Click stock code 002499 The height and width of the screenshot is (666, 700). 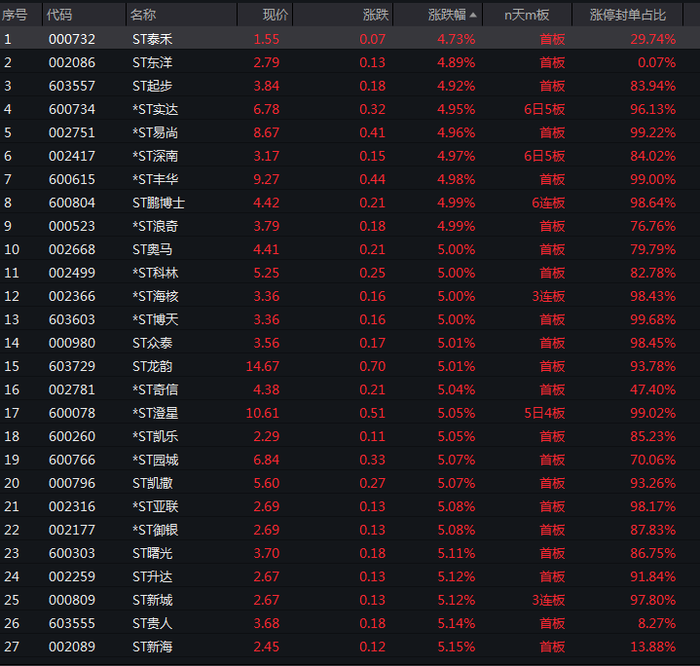[72, 273]
